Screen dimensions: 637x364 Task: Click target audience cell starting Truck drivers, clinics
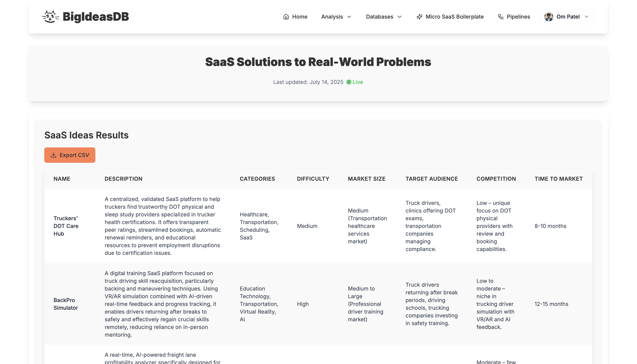pos(431,226)
